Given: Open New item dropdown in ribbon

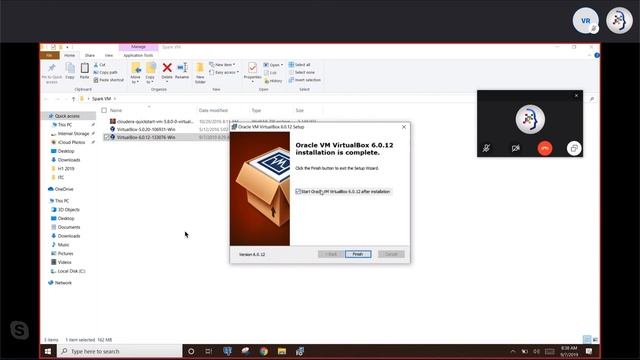Looking at the screenshot, I should tap(222, 64).
